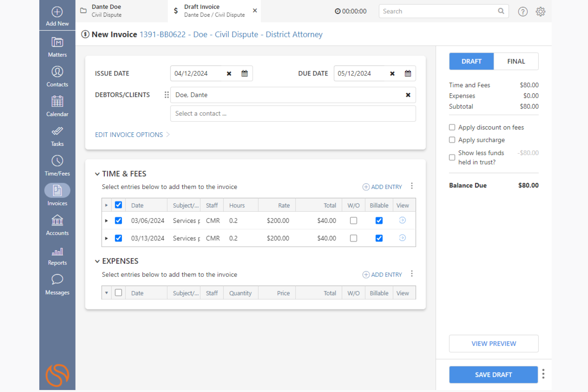
Task: Open the Select a contact dropdown
Action: click(x=293, y=114)
